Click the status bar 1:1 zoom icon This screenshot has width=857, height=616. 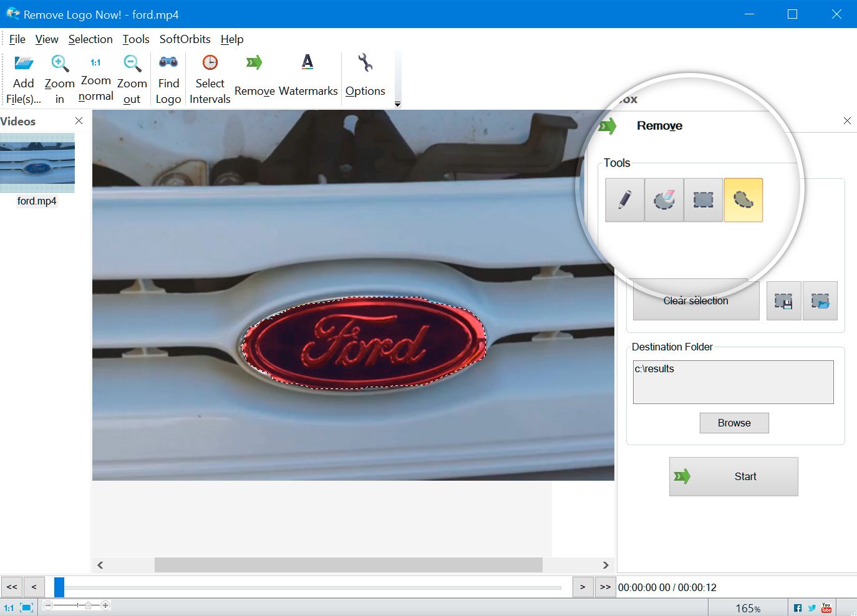click(9, 607)
